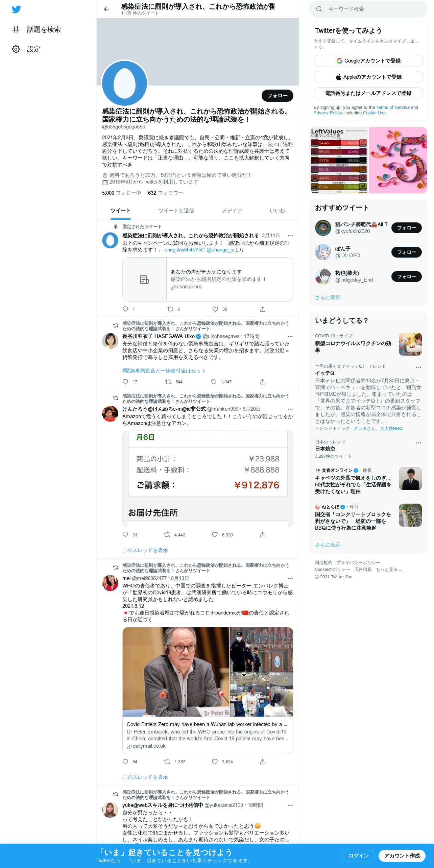Share HASEGAWA Uiko's tweet
Image resolution: width=434 pixels, height=868 pixels.
[263, 382]
